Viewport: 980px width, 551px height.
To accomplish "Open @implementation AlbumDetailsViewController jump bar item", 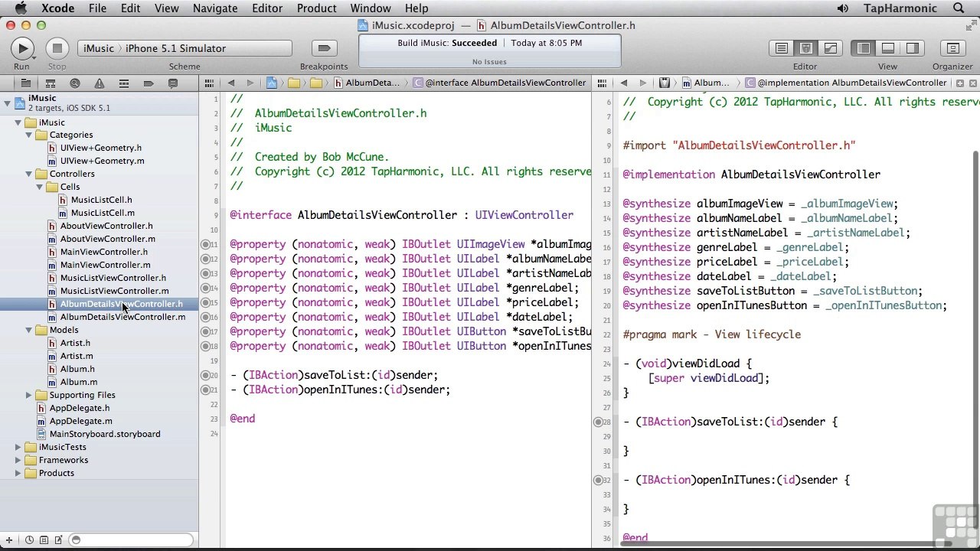I will (x=846, y=83).
